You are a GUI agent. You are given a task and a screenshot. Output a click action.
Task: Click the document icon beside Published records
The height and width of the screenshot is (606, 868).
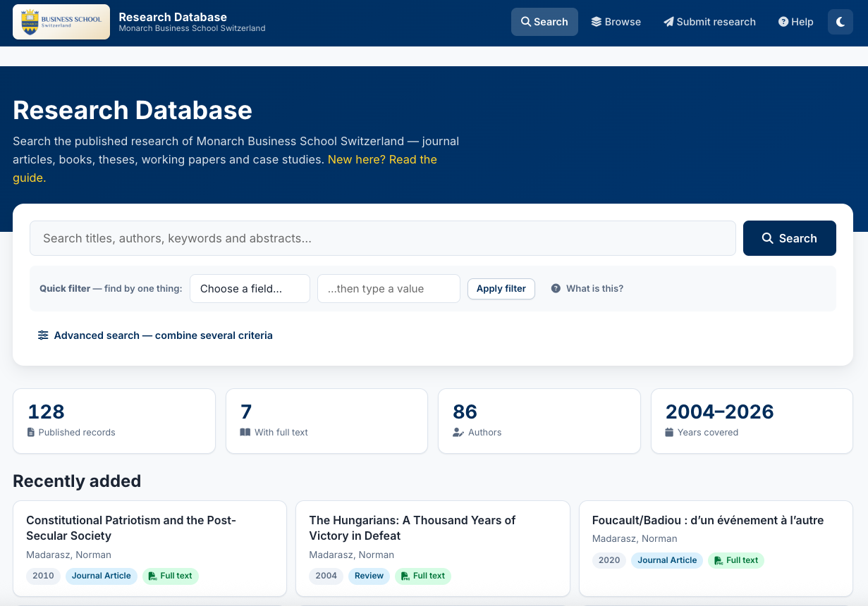tap(31, 432)
